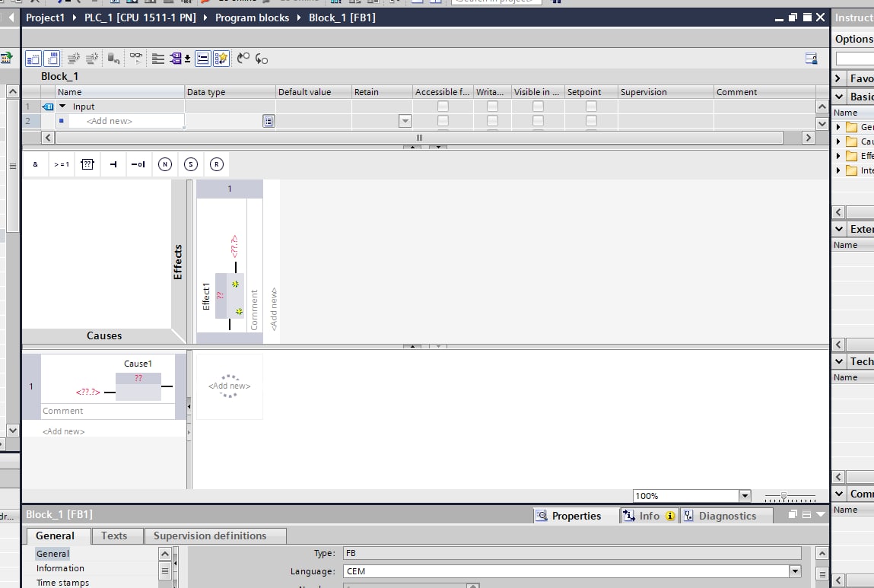The height and width of the screenshot is (588, 874).
Task: Toggle monitoring with the glasses icon
Action: (x=135, y=57)
